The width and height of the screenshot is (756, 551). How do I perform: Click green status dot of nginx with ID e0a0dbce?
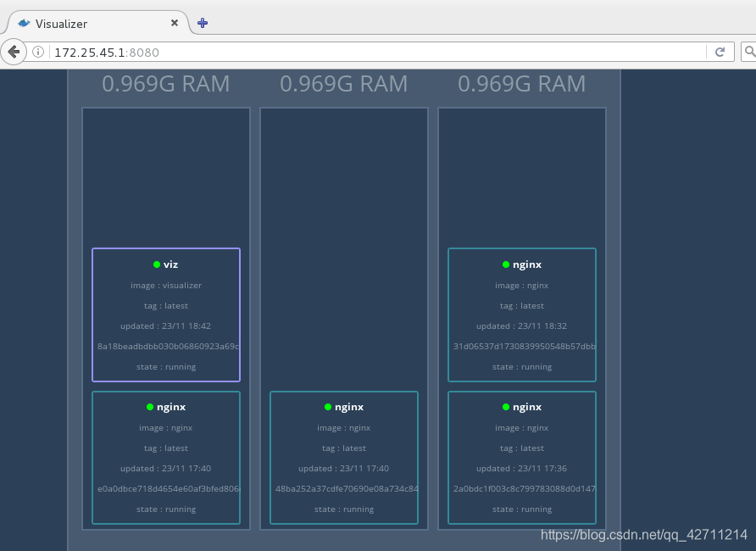pyautogui.click(x=150, y=407)
